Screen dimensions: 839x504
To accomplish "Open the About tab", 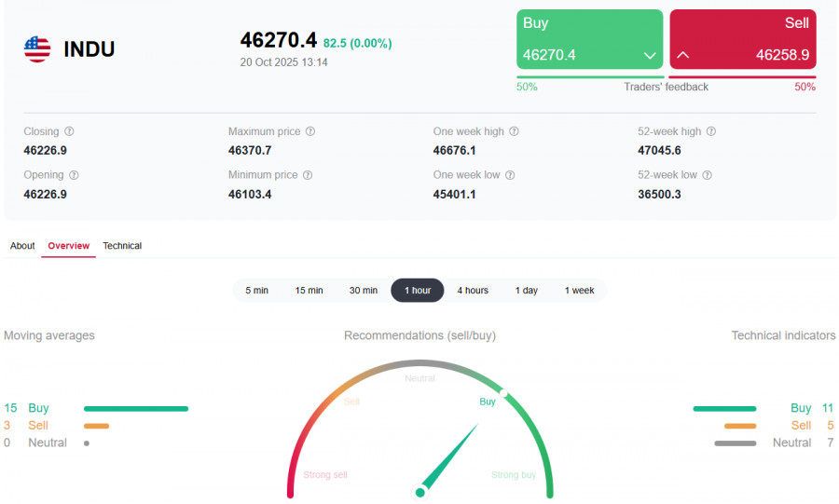I will (x=22, y=246).
